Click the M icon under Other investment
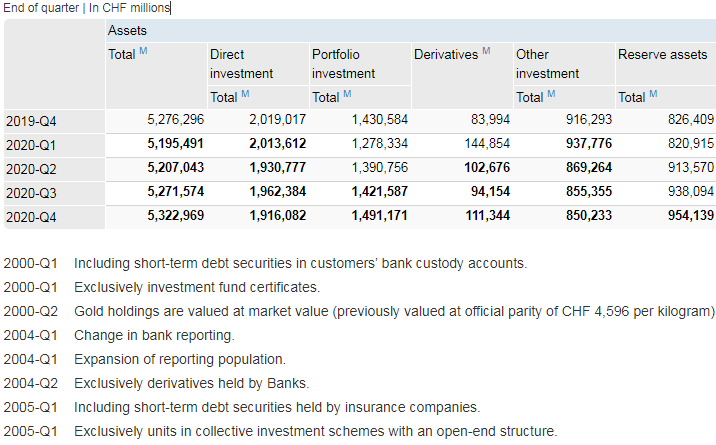This screenshot has width=716, height=445. point(551,94)
